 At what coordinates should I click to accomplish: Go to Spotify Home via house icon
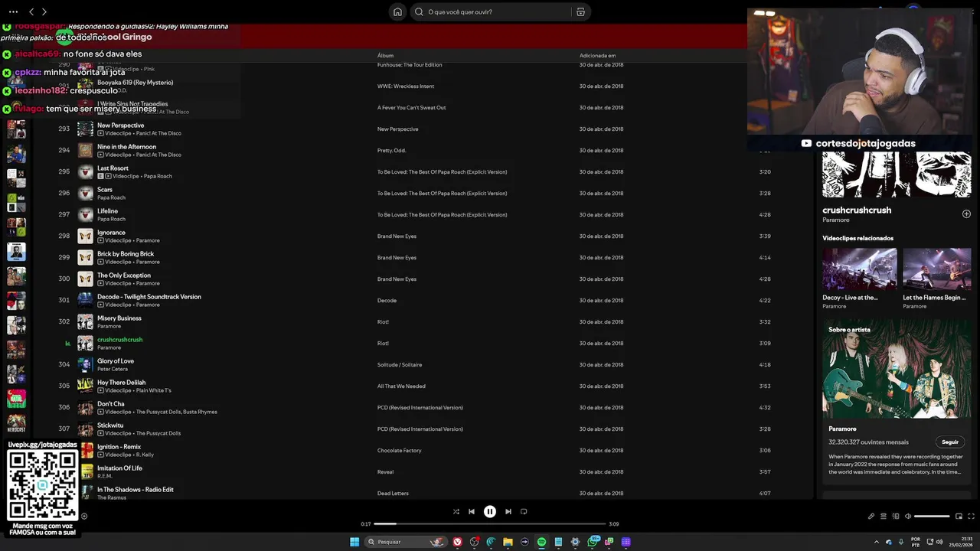click(397, 11)
